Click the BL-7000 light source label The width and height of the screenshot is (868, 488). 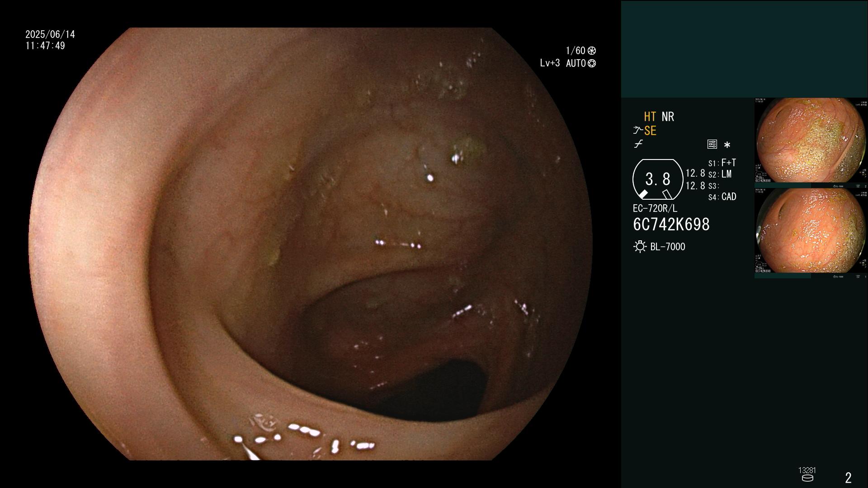[668, 247]
